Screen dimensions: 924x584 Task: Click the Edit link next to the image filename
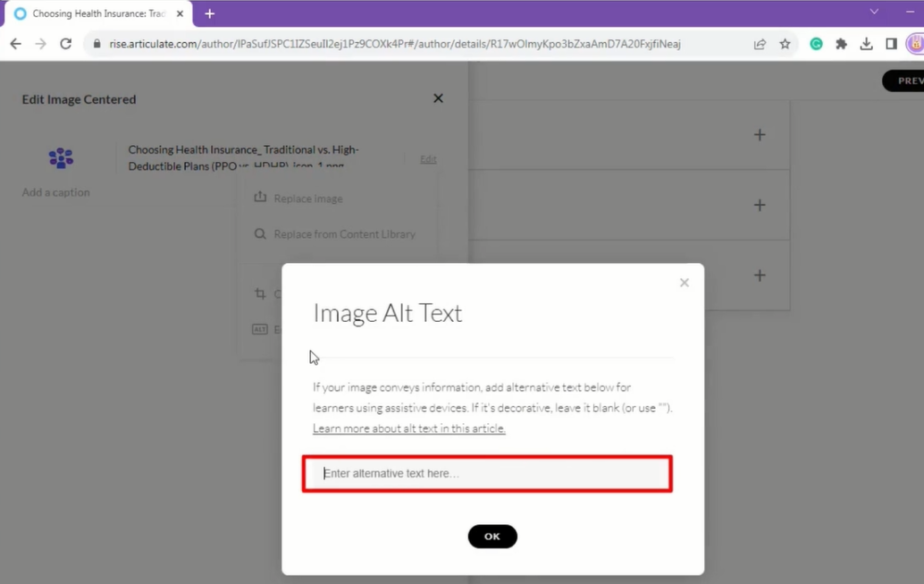[428, 159]
